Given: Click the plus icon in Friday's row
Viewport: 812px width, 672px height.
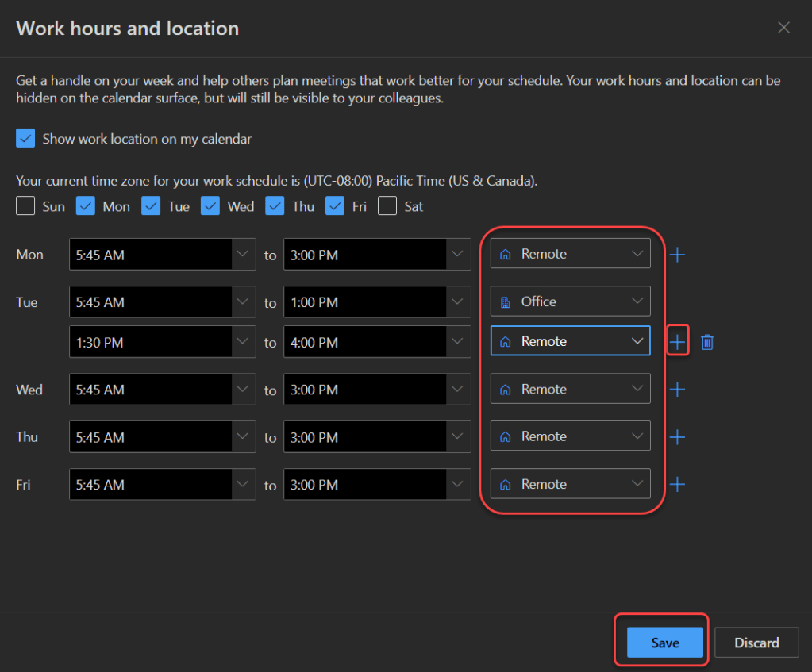Looking at the screenshot, I should tap(677, 485).
